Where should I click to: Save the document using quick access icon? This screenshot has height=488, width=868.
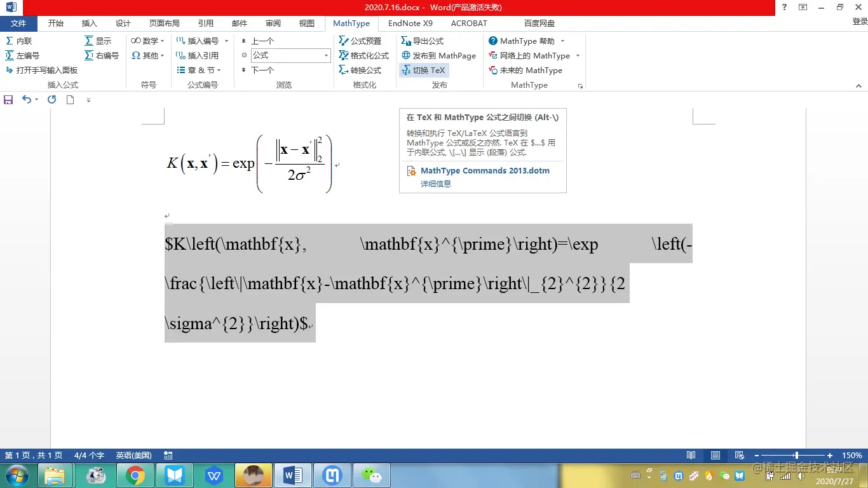coord(8,100)
